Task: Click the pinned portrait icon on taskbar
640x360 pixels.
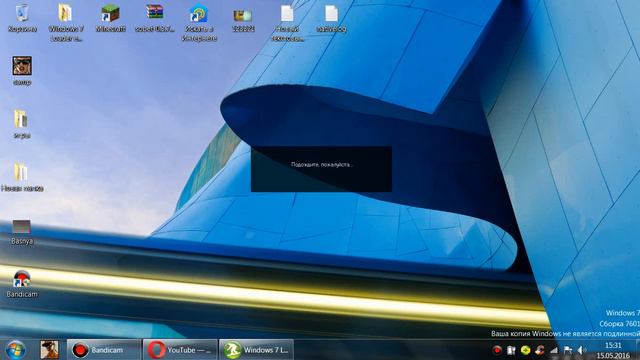Action: pos(49,350)
